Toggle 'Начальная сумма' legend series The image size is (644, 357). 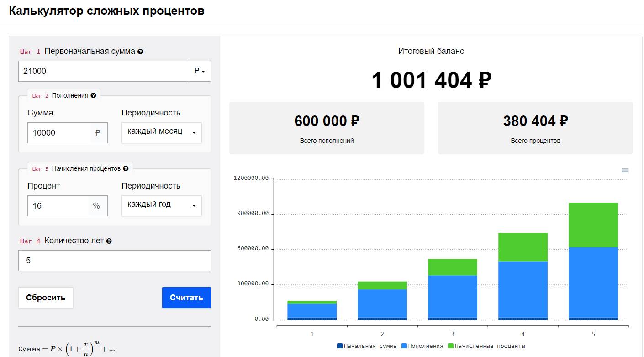pos(367,346)
